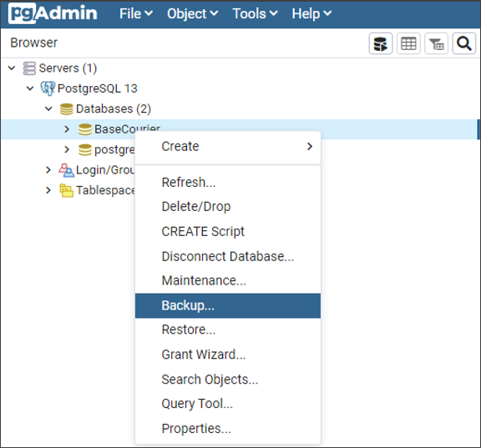Open the Search Objects magnifier icon
Viewport: 481px width, 448px height.
point(463,43)
